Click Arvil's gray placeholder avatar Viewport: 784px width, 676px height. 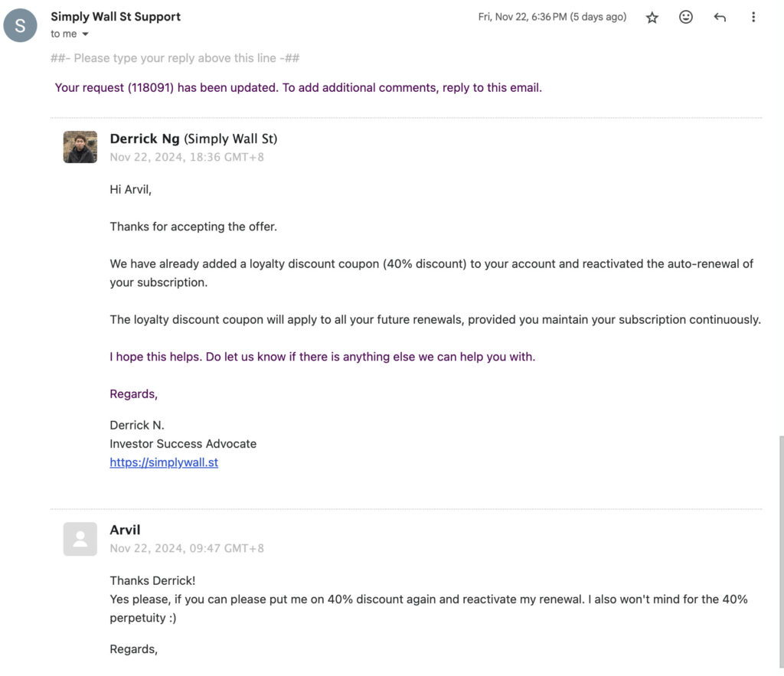point(80,539)
